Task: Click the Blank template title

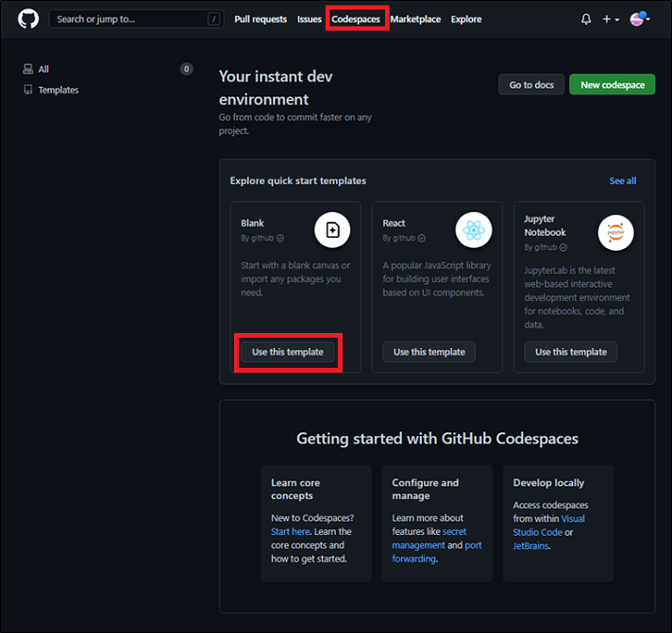Action: click(252, 224)
